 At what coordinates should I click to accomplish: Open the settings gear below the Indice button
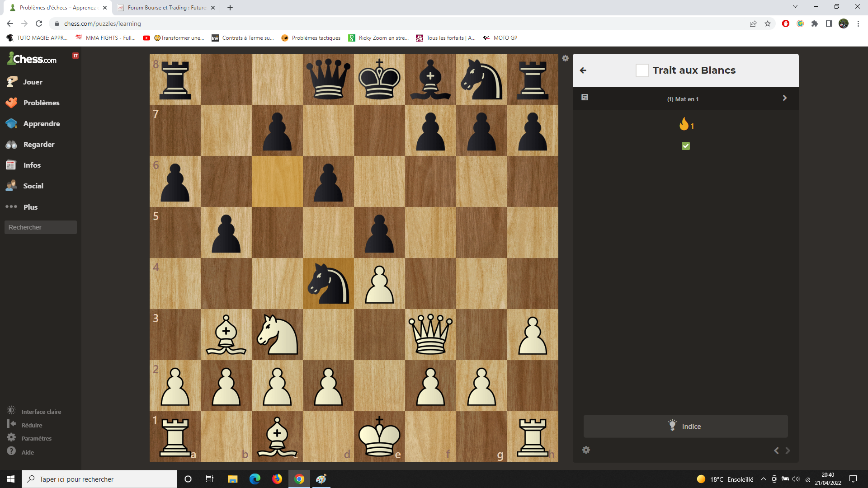586,450
